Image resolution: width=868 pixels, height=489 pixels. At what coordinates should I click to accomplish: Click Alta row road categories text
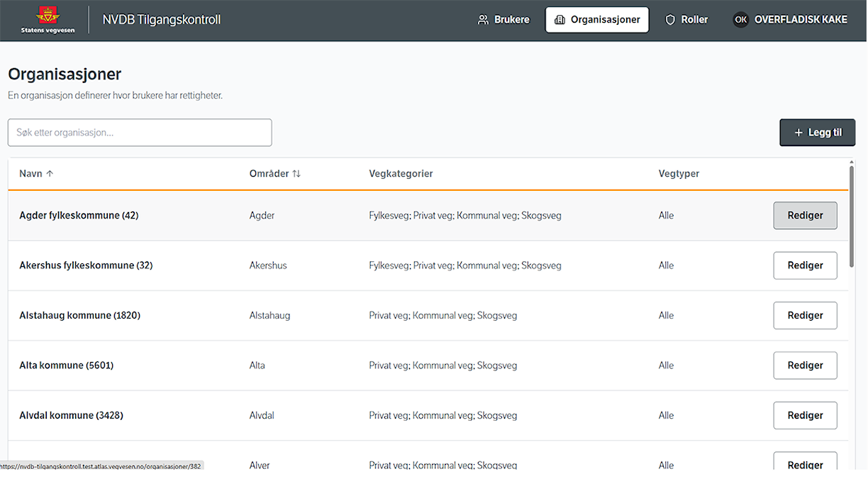tap(443, 366)
